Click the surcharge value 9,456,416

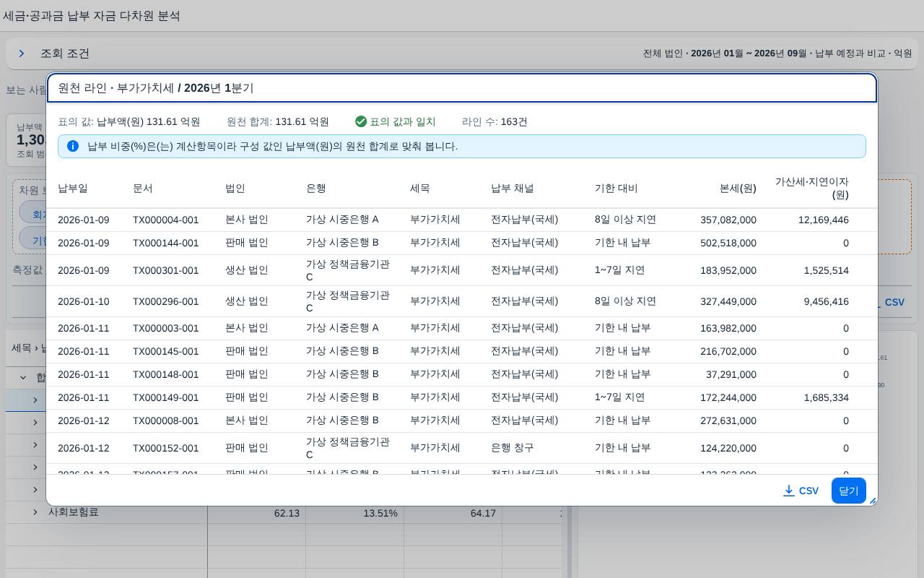827,301
